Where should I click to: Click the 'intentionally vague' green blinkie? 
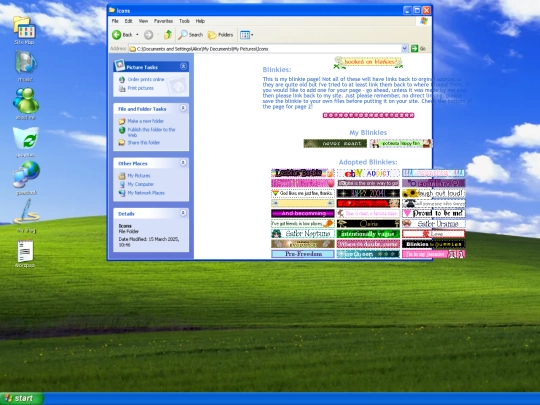click(x=368, y=233)
